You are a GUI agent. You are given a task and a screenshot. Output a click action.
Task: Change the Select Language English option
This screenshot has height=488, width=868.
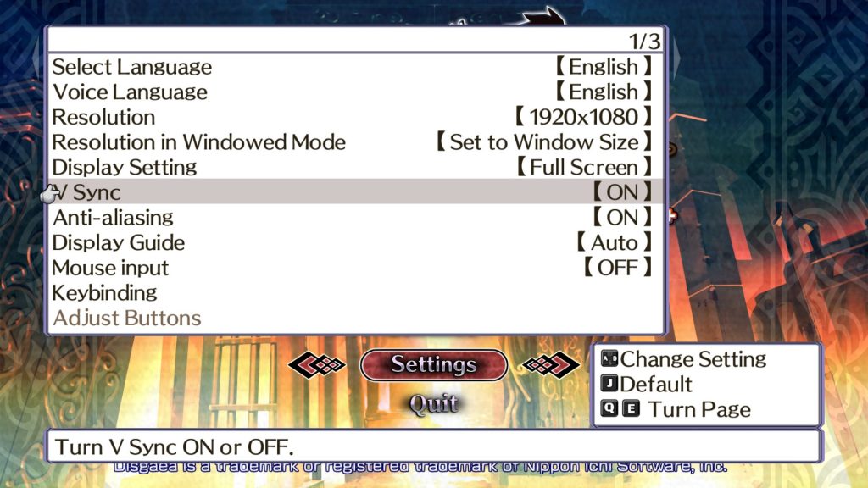point(604,67)
